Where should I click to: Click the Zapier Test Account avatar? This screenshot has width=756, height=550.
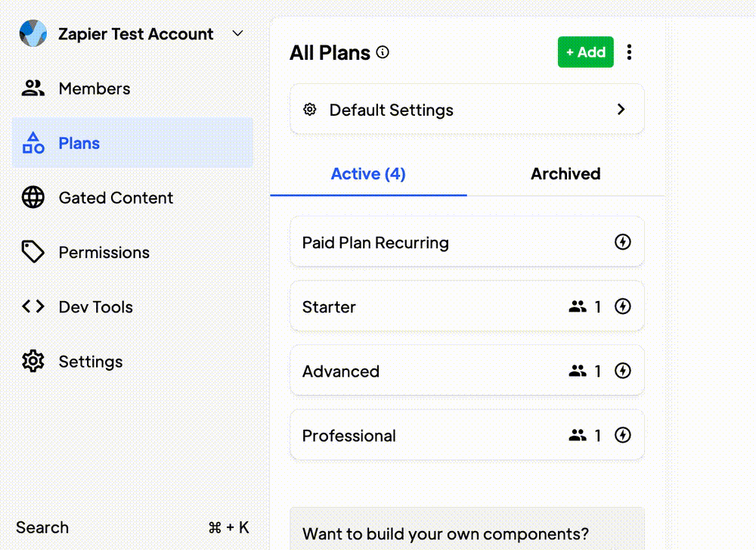click(x=33, y=34)
